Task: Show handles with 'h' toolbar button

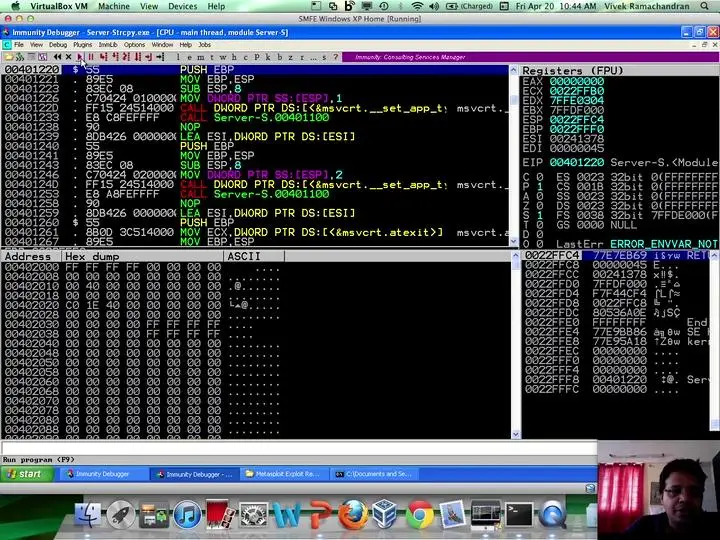Action: 234,57
